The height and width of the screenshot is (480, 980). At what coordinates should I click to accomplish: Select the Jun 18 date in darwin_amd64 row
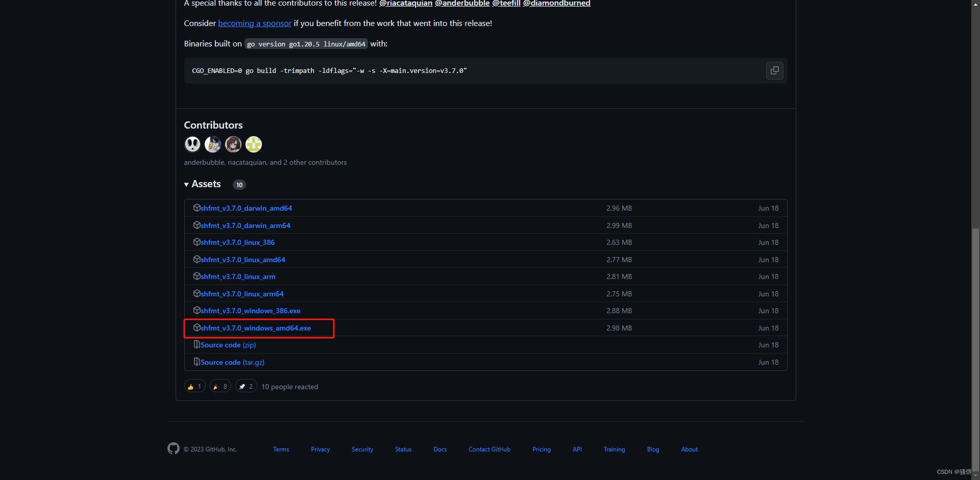tap(768, 208)
